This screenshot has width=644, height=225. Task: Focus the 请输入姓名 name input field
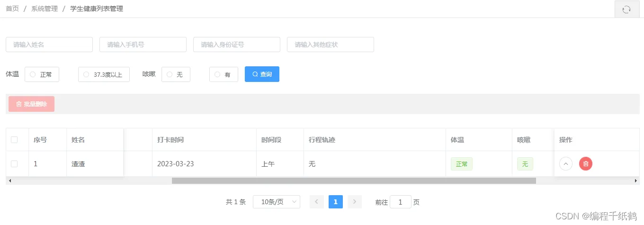click(x=49, y=45)
